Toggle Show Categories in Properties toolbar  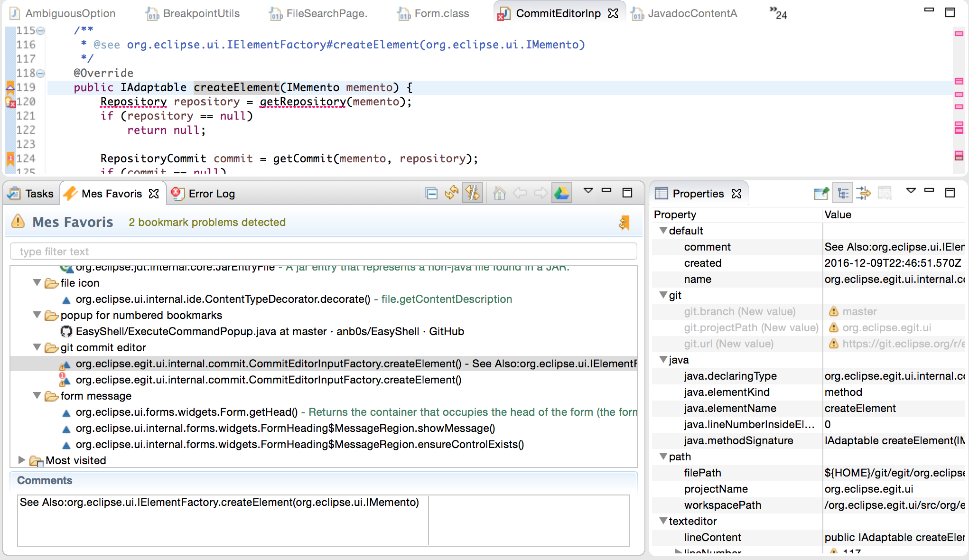pyautogui.click(x=843, y=193)
